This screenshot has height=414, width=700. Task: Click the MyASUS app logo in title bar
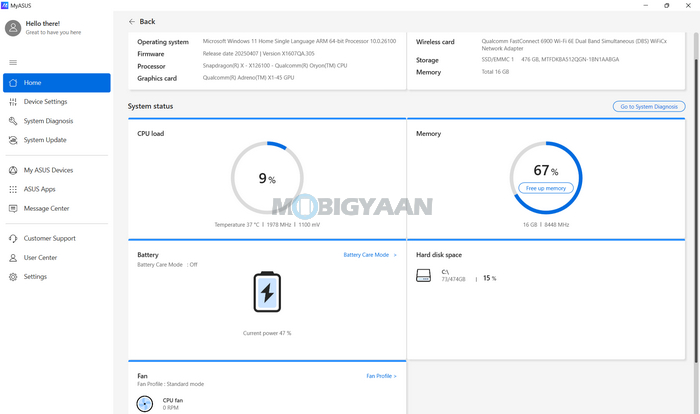pos(5,5)
